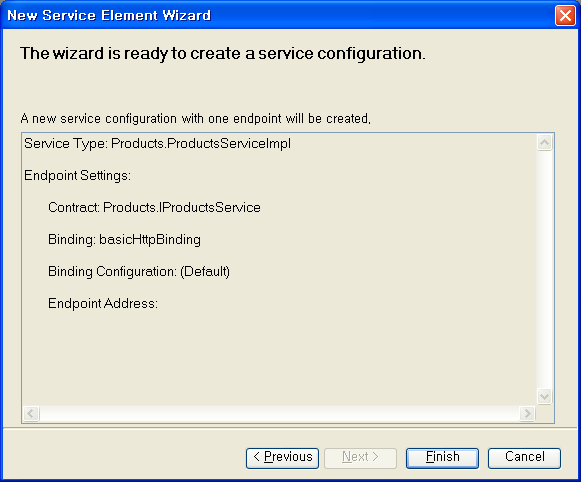Click the wizard is ready heading text
The height and width of the screenshot is (482, 581).
tap(223, 53)
